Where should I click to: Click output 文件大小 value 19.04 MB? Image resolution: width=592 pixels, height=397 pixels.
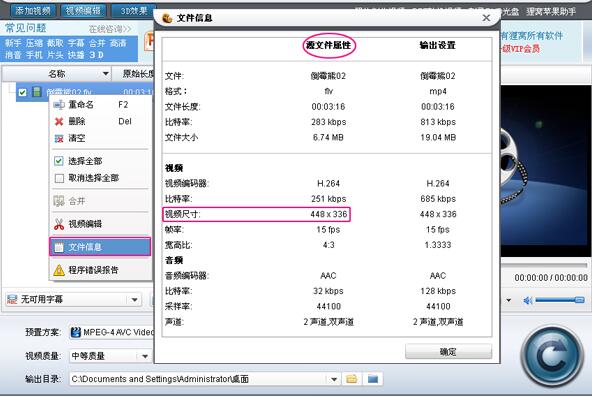click(438, 138)
